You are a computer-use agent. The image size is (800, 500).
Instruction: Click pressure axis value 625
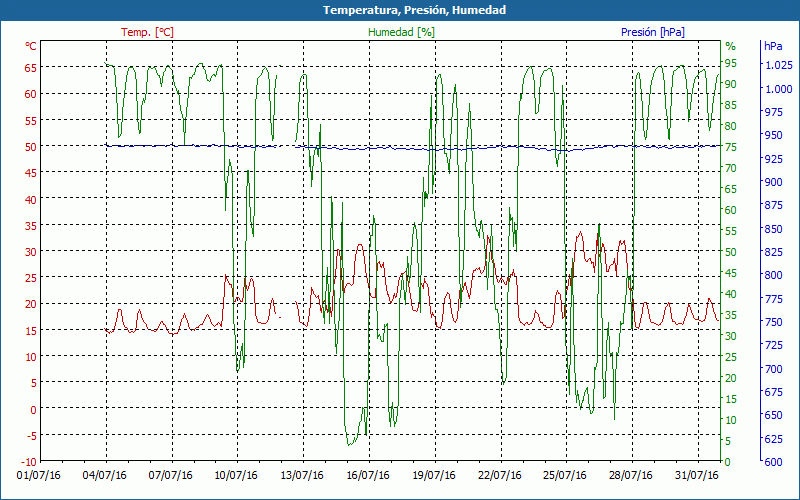(773, 438)
